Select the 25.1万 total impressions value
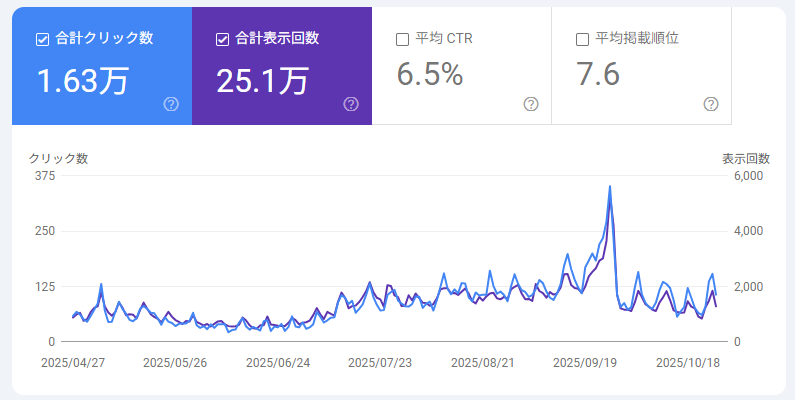The width and height of the screenshot is (795, 400). pyautogui.click(x=262, y=79)
